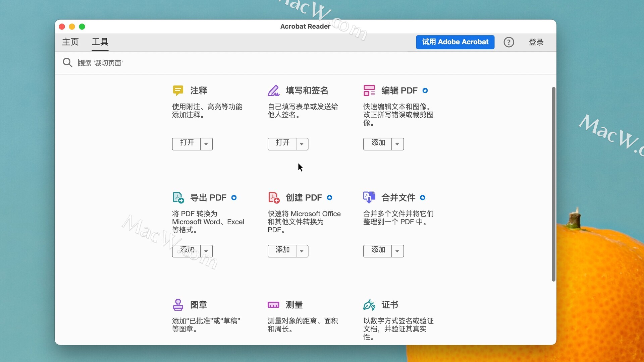The width and height of the screenshot is (644, 362).
Task: Expand the dropdown arrow next to 导出 PDF 添加
Action: click(206, 251)
